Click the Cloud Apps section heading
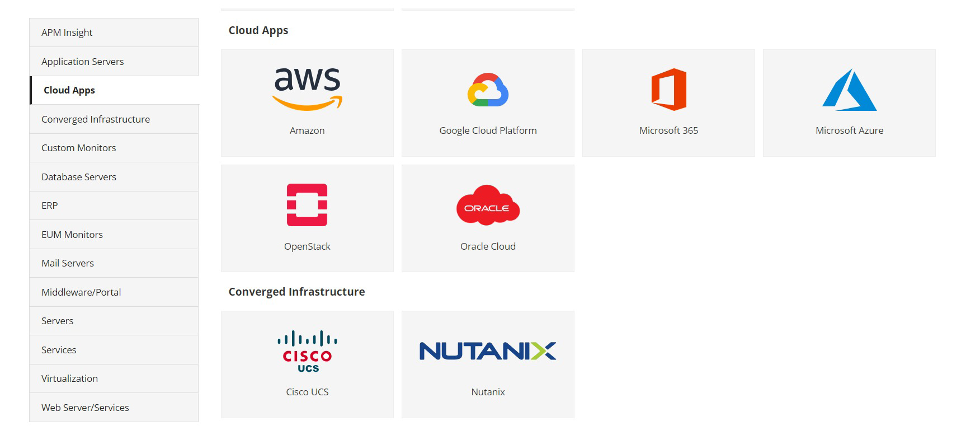 tap(258, 30)
